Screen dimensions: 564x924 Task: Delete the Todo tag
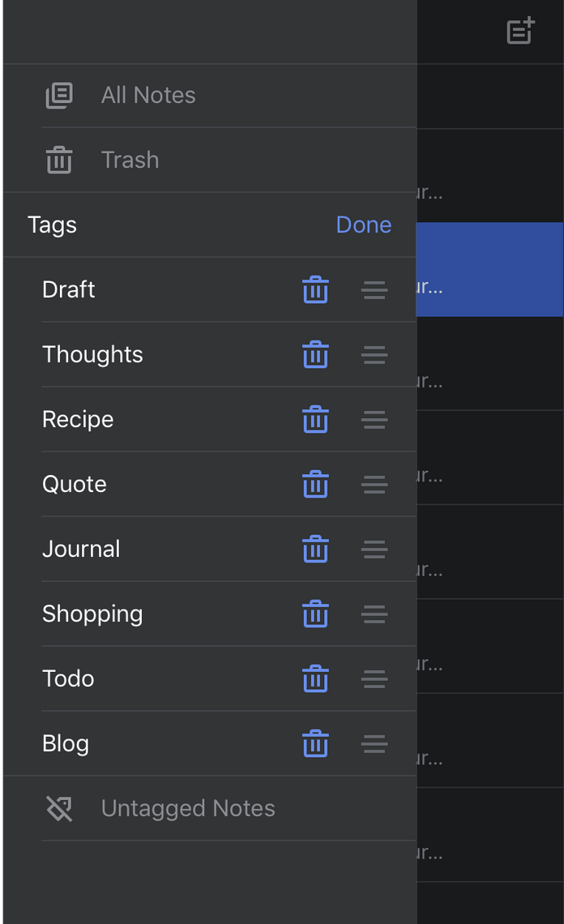click(315, 678)
